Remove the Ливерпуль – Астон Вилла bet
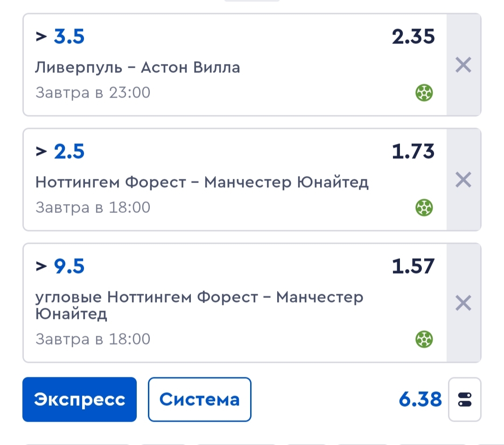 pos(463,65)
